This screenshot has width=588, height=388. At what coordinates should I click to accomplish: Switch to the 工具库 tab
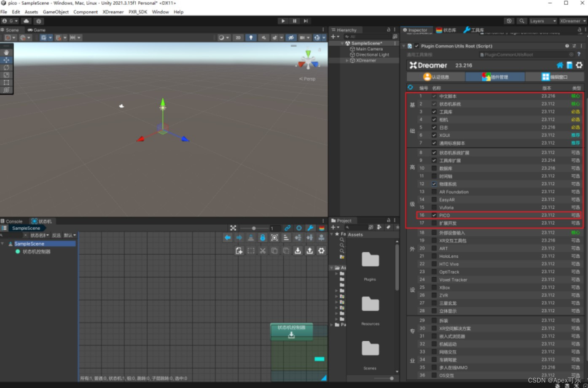point(473,30)
